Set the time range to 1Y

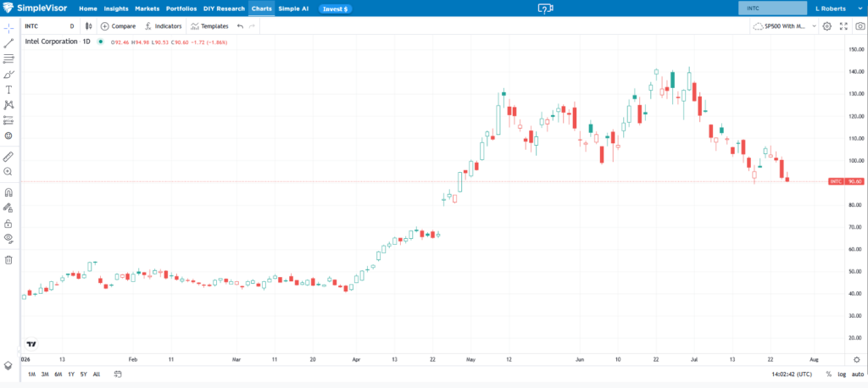[x=71, y=374]
